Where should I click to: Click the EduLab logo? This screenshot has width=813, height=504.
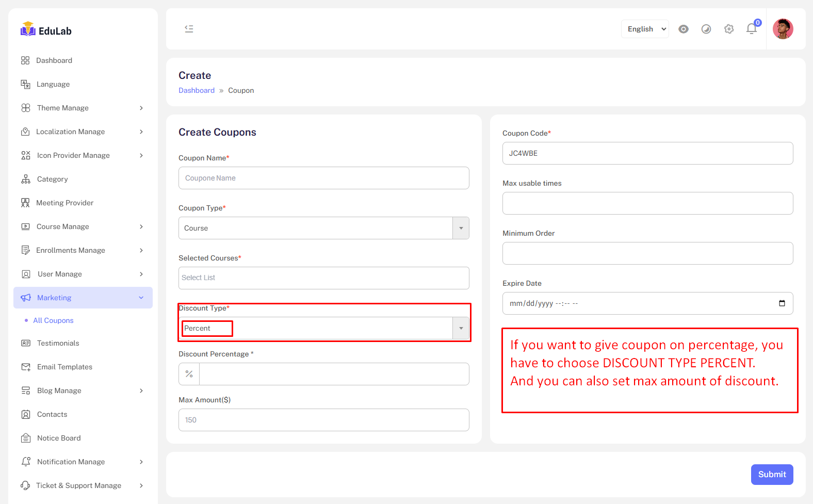[46, 30]
